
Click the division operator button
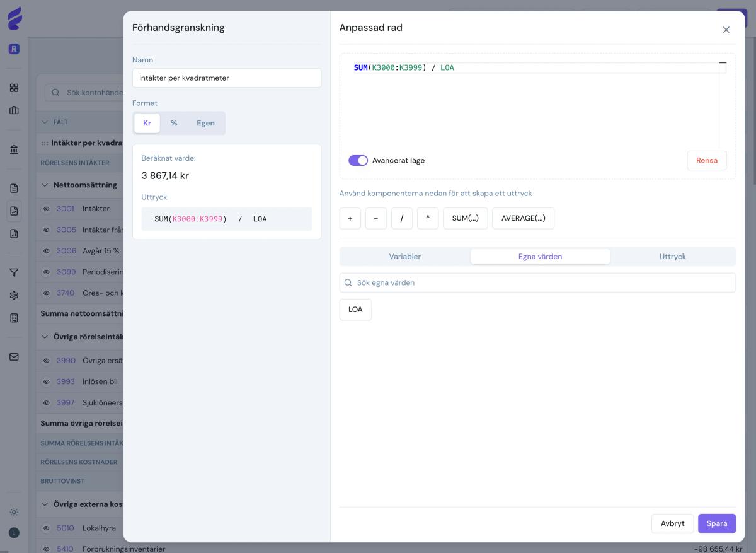click(401, 218)
